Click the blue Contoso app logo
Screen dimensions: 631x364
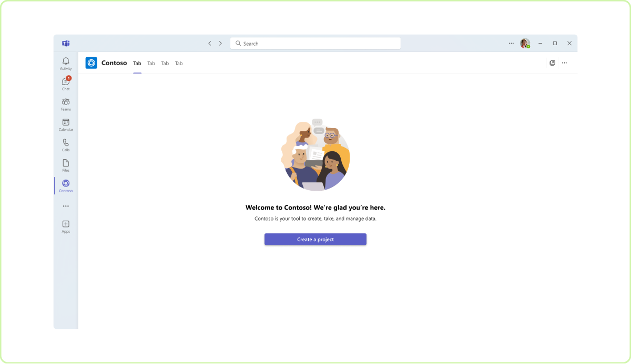[91, 63]
